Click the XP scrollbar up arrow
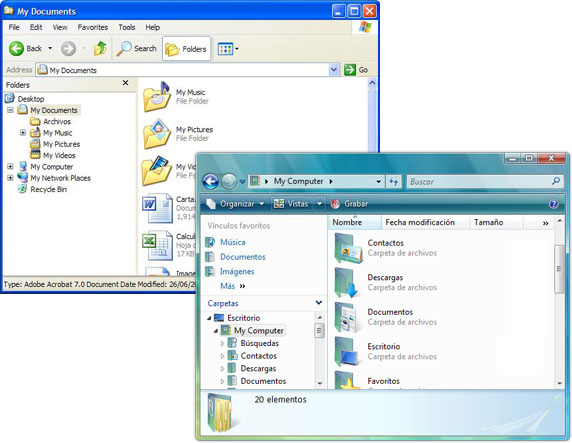 (x=372, y=83)
